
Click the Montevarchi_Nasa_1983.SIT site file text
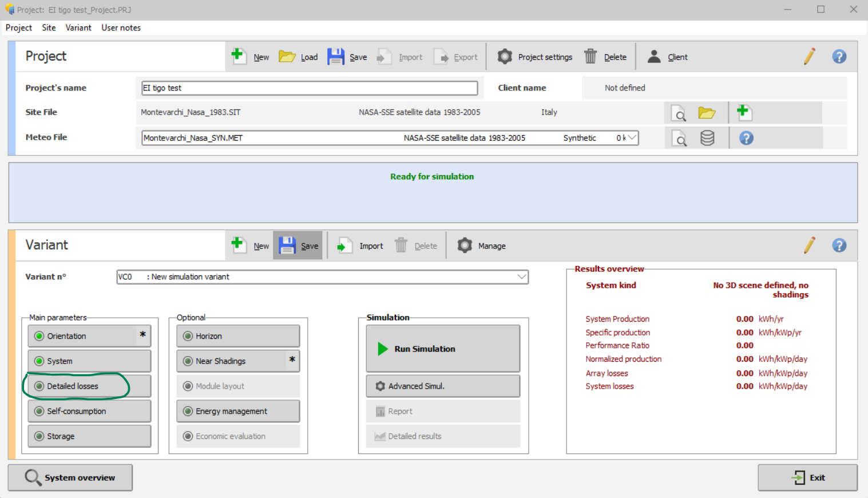(x=191, y=112)
